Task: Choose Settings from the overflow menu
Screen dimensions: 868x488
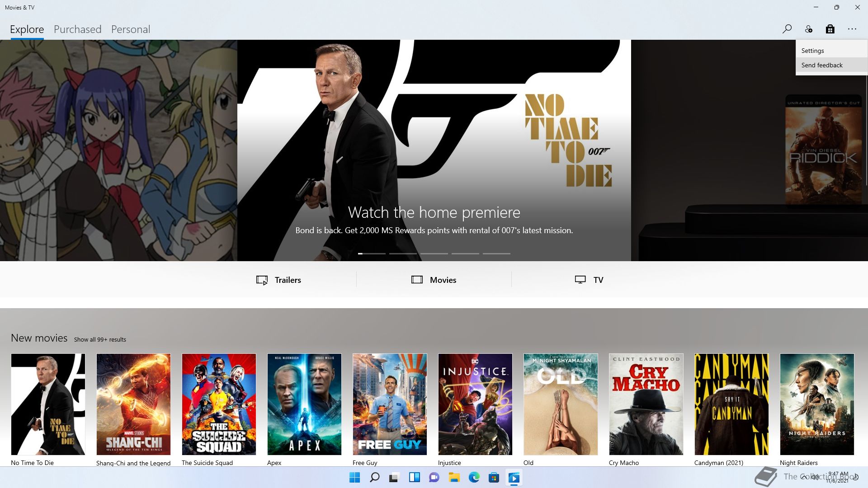Action: (831, 51)
